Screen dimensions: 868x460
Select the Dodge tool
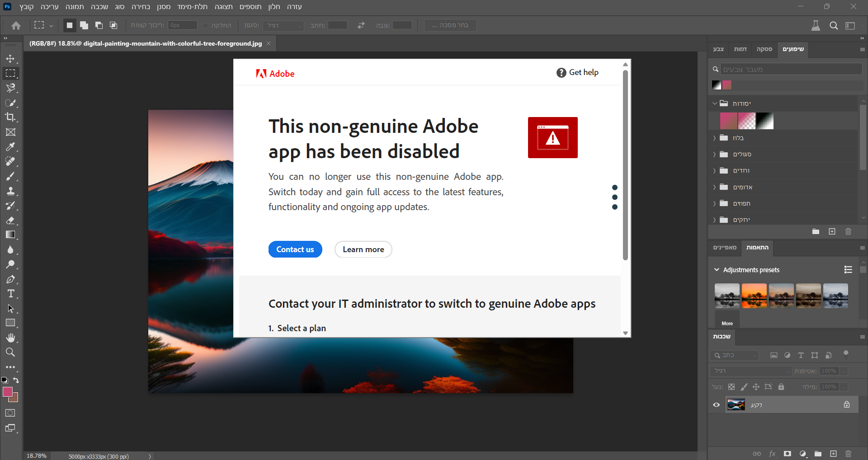point(10,264)
